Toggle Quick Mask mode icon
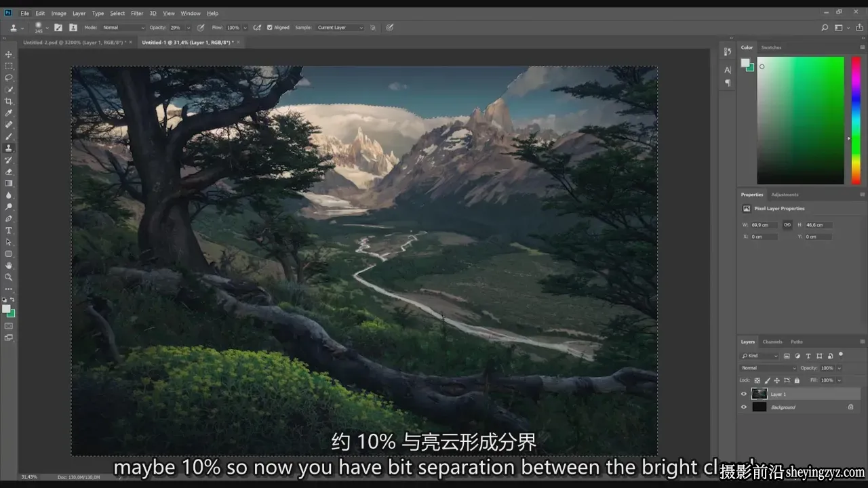 (x=9, y=326)
